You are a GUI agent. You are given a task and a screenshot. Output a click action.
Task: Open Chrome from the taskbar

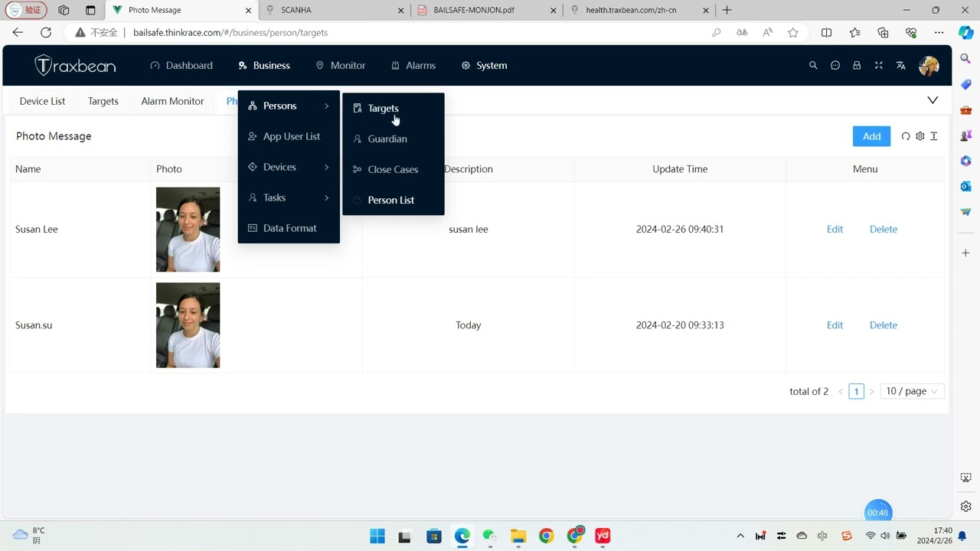(546, 536)
